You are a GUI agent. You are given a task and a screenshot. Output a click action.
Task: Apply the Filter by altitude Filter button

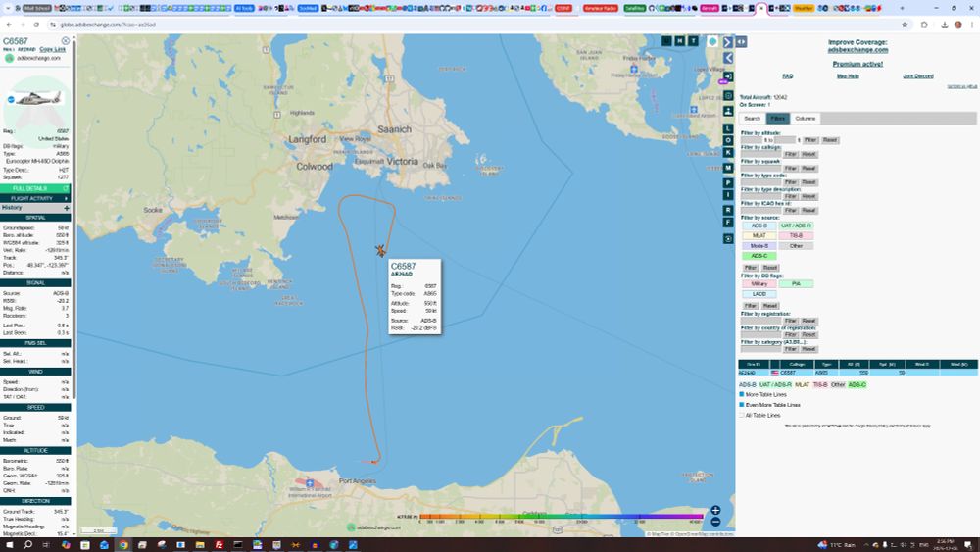tap(810, 140)
